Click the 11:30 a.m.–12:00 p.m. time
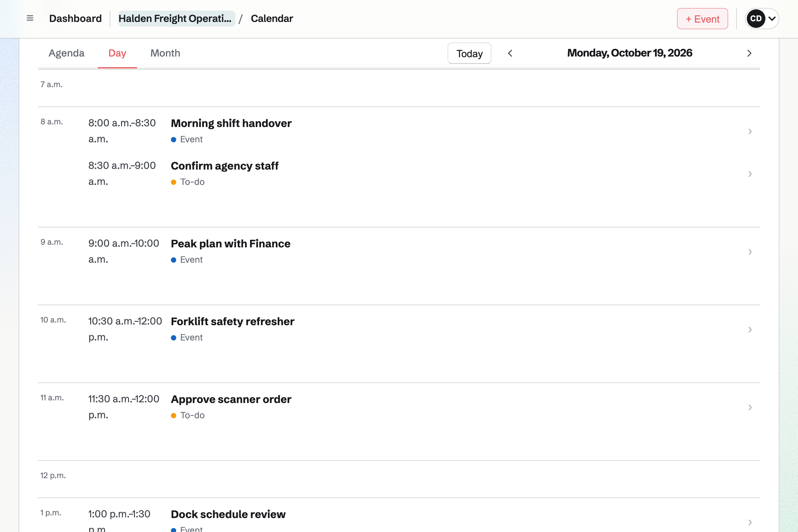 point(124,407)
